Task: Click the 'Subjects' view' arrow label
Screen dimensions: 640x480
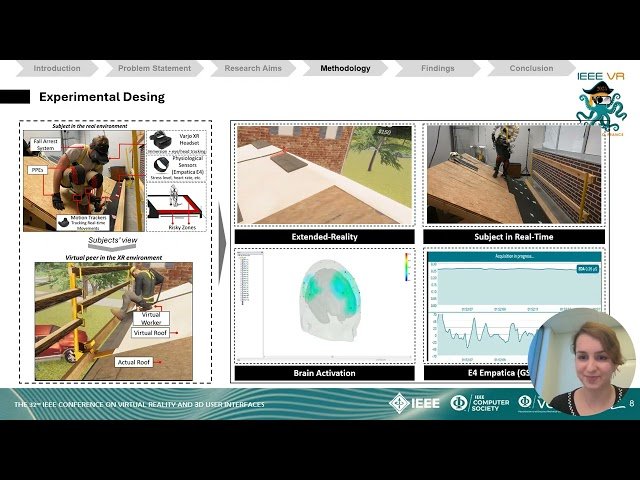Action: [113, 240]
